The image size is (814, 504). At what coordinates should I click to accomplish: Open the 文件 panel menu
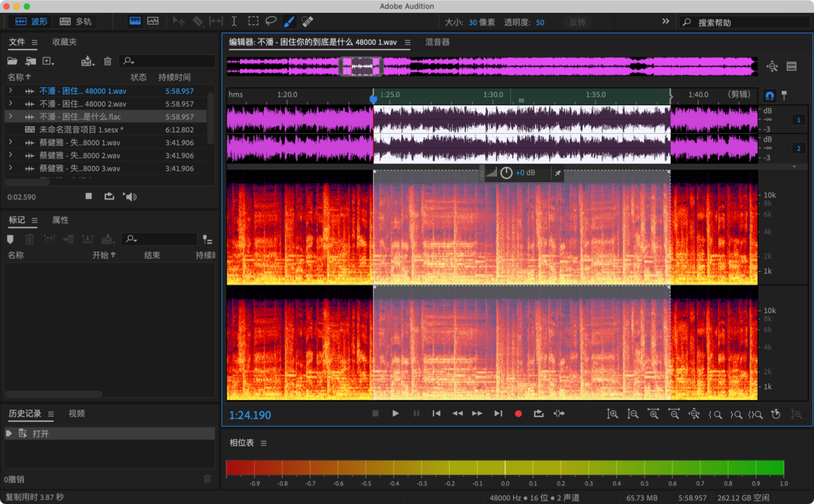[x=34, y=42]
